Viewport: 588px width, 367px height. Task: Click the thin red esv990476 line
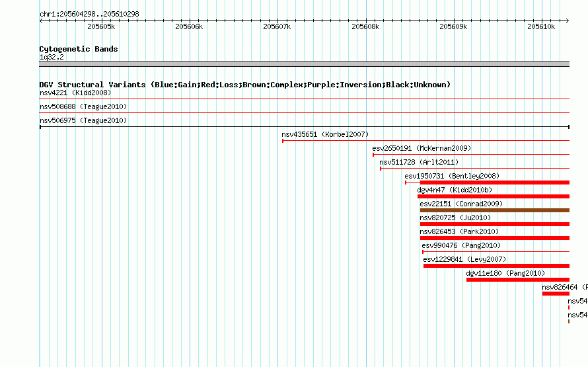point(496,252)
